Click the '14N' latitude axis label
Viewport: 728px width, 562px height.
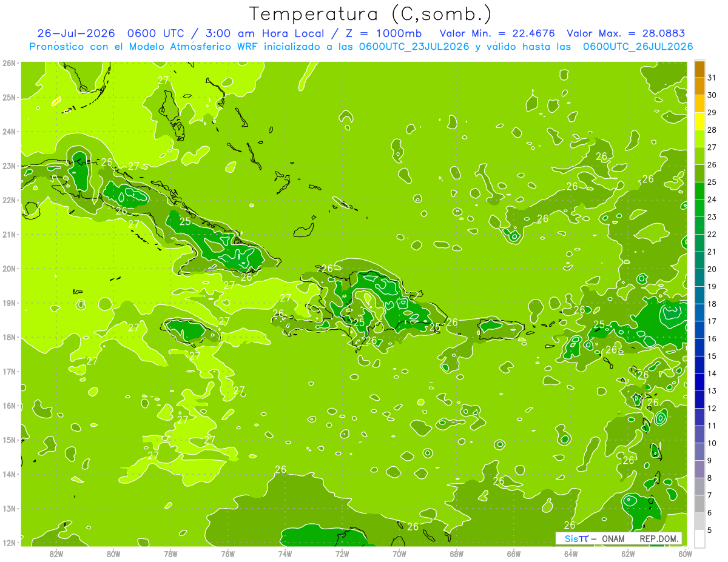coord(9,474)
